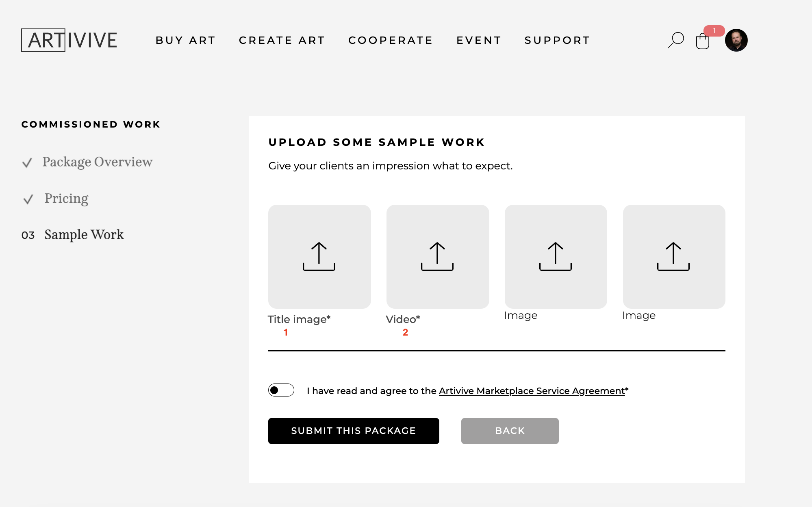The image size is (812, 507).
Task: Click the Artivive logo
Action: pyautogui.click(x=69, y=40)
